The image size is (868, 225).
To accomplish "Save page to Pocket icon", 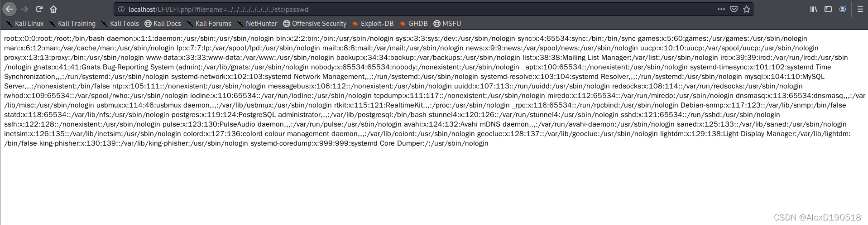I will [x=734, y=9].
